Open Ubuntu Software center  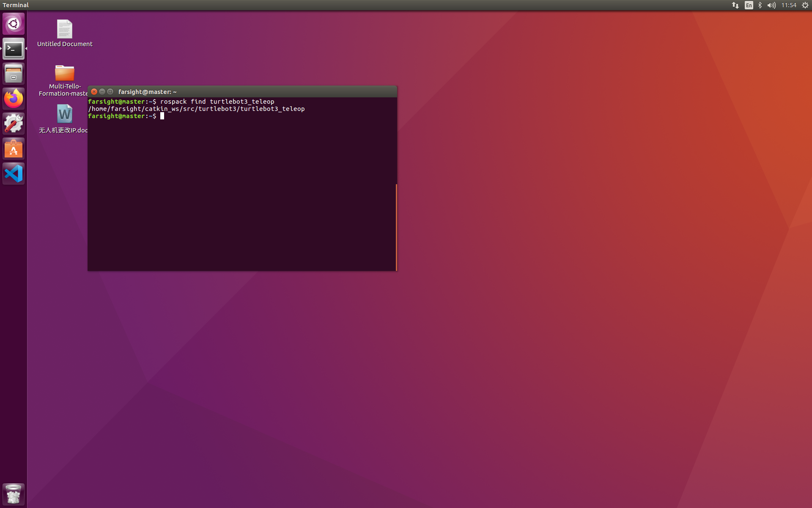coord(14,149)
